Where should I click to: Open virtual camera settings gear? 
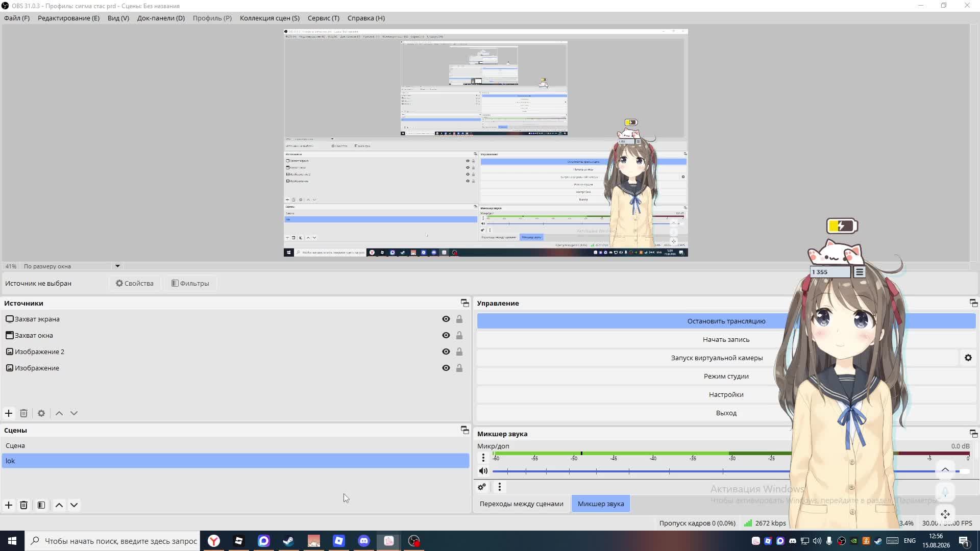click(x=968, y=358)
